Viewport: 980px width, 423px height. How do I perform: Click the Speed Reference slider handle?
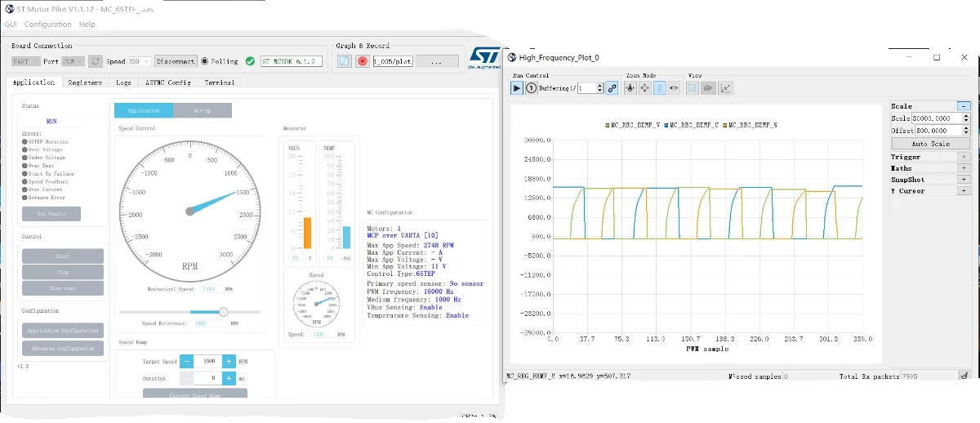pos(224,311)
